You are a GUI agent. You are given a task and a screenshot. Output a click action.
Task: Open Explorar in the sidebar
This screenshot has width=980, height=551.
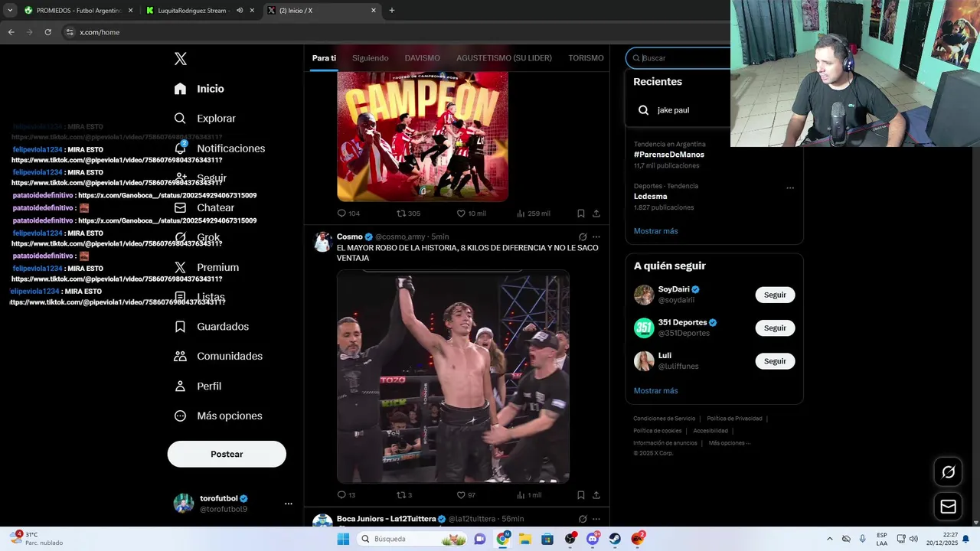point(204,119)
